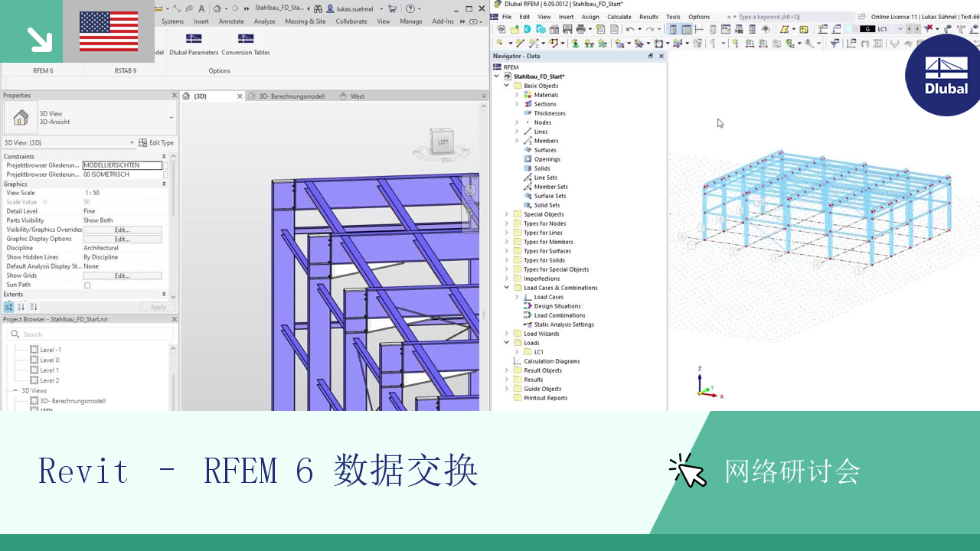The width and height of the screenshot is (980, 551).
Task: Open the Results menu in RFEM
Action: (x=648, y=16)
